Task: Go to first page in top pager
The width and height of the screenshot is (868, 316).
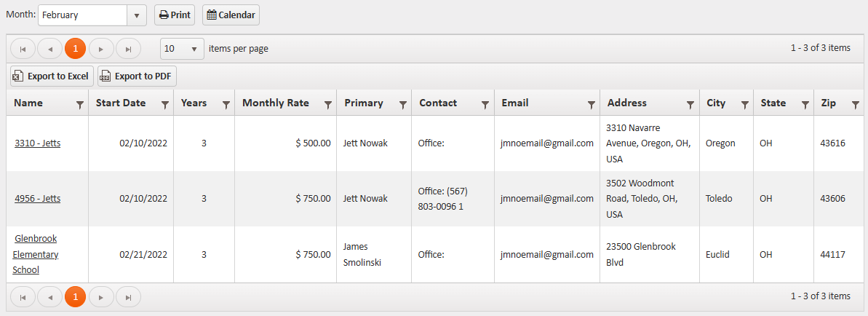Action: click(x=23, y=49)
